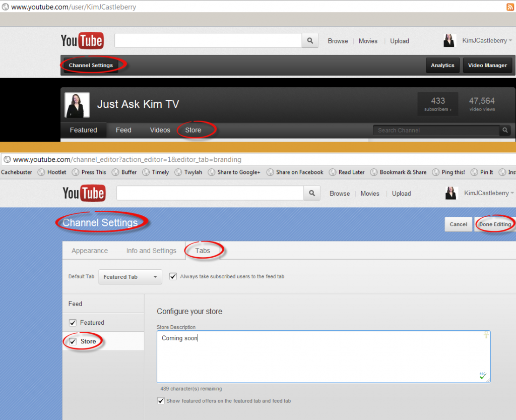
Task: Click the Bookmark & Share bookmarklet
Action: coord(398,172)
